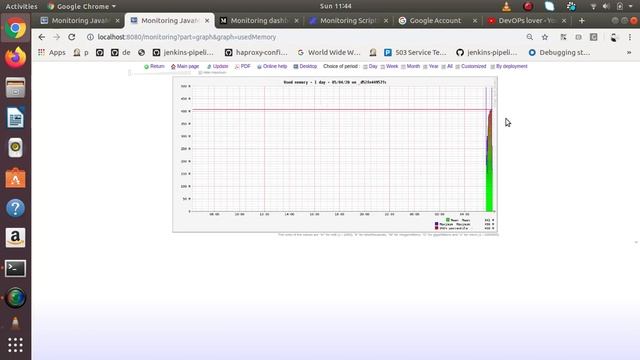The width and height of the screenshot is (640, 360).
Task: Bookmark this page with the star icon
Action: click(544, 37)
